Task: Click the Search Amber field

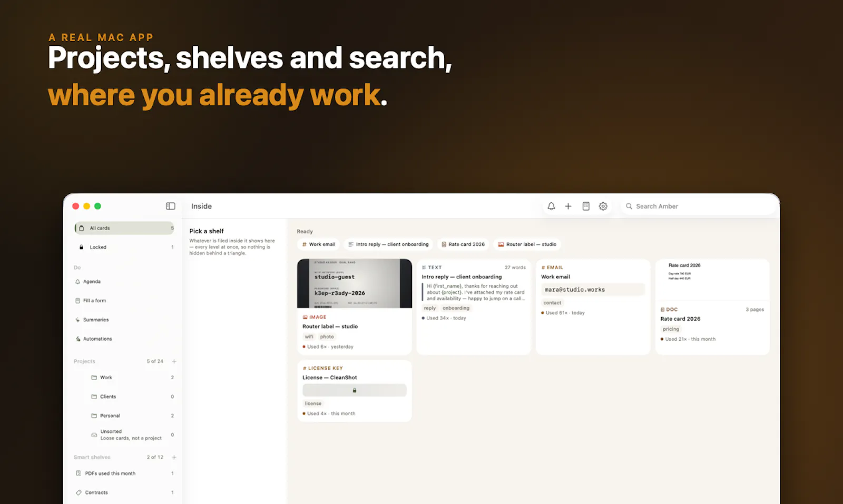Action: (698, 206)
